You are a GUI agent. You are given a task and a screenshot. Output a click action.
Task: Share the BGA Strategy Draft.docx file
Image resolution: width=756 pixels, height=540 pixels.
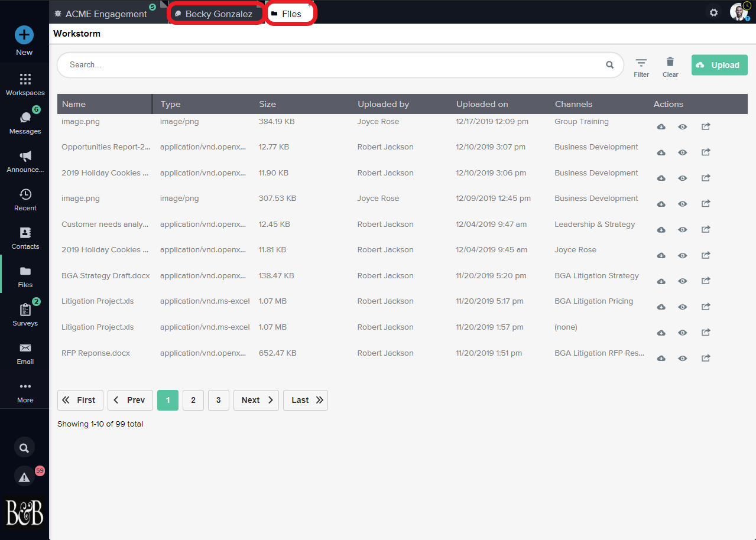pos(705,281)
